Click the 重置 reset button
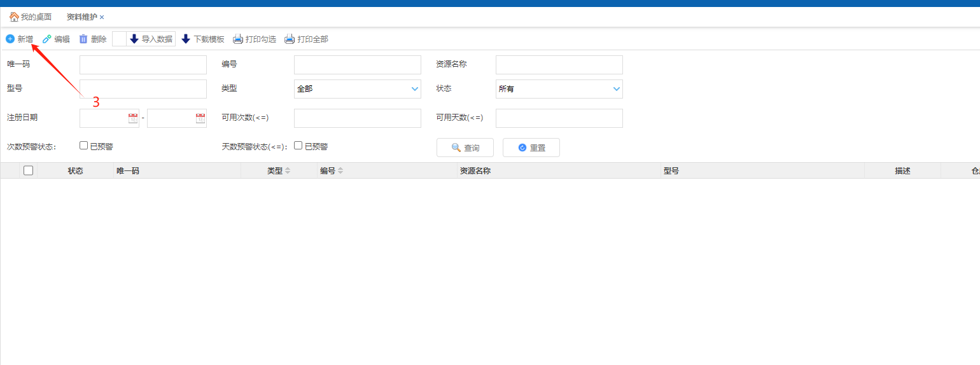 (x=531, y=148)
